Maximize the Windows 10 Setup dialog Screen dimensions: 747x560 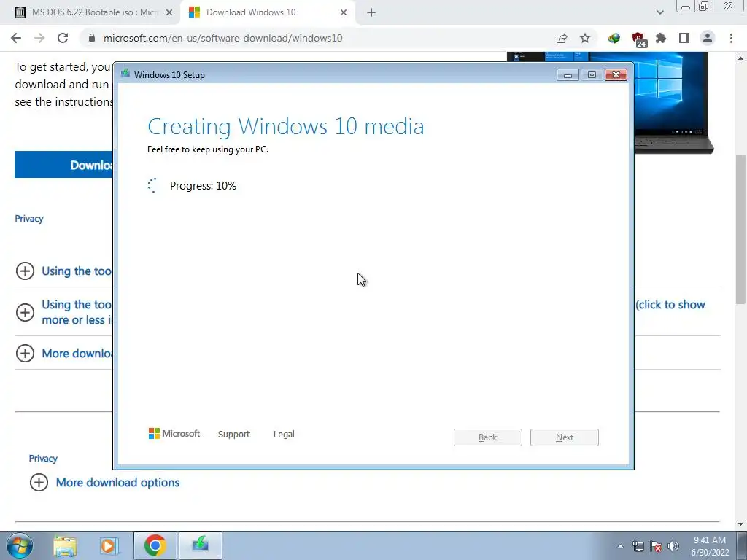click(592, 75)
